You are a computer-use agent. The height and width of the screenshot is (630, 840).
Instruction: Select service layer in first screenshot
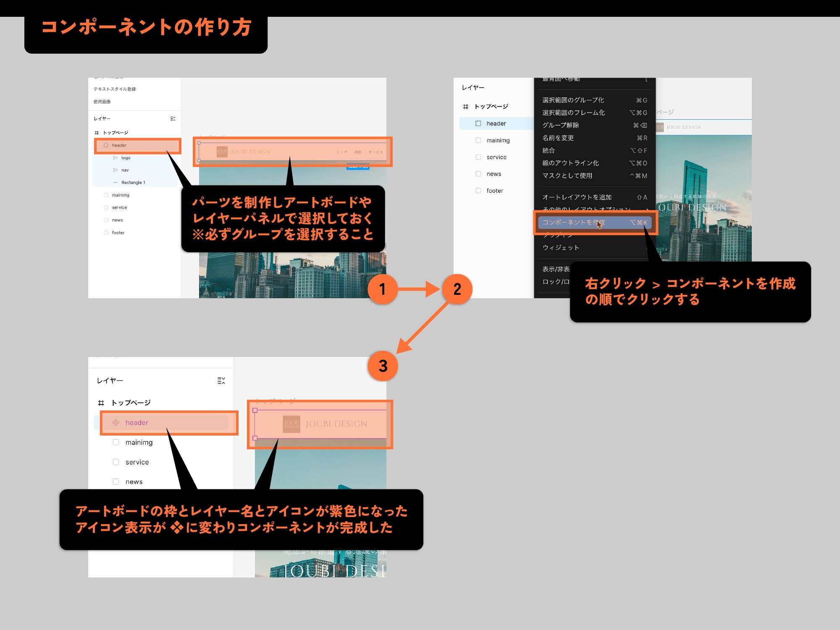135,207
